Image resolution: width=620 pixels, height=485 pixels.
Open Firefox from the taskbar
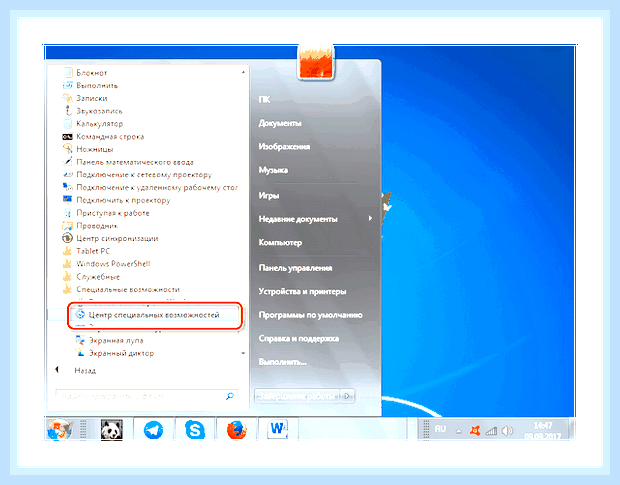click(x=237, y=430)
